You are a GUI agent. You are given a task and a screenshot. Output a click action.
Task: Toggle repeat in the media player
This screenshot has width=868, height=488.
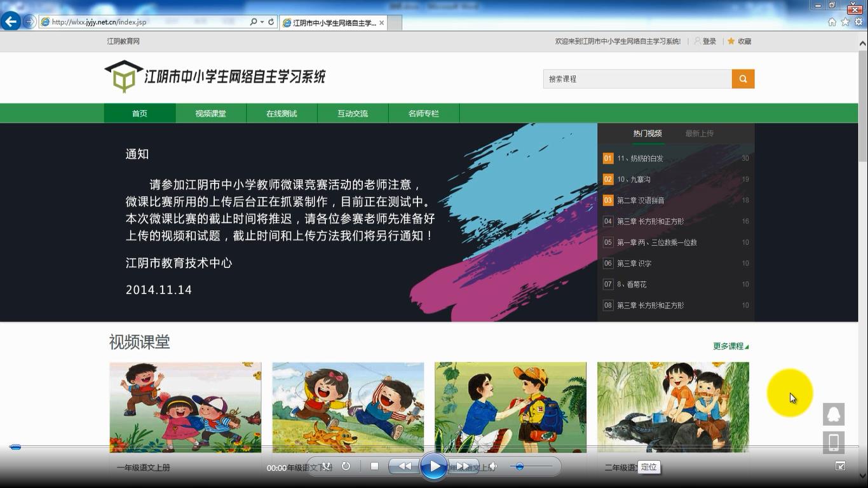click(346, 466)
